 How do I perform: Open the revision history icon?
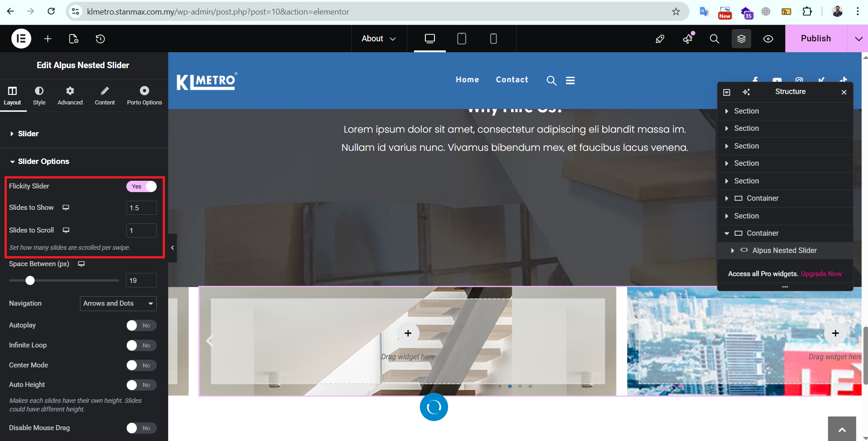click(100, 39)
